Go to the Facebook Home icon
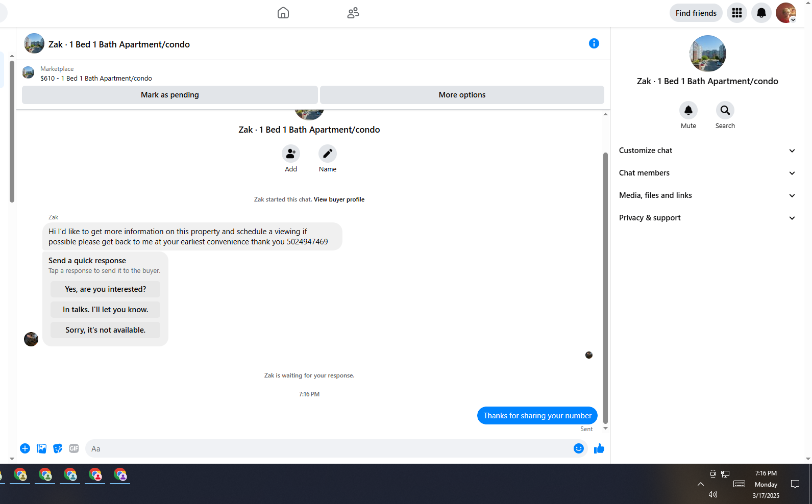The image size is (812, 504). tap(283, 13)
